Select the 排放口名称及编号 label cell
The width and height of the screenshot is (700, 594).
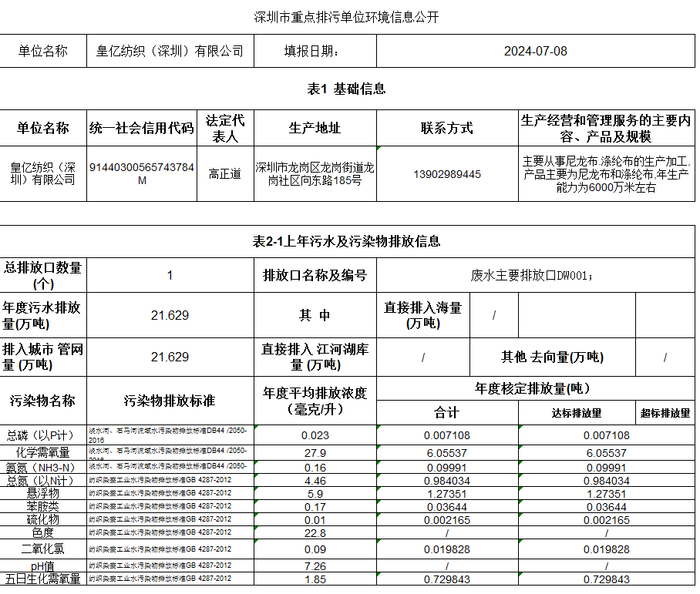[x=315, y=275]
